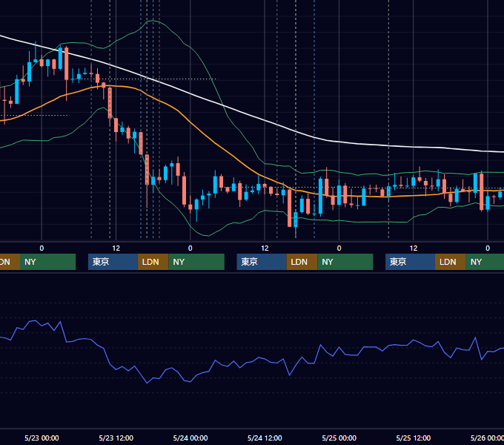504x445 pixels.
Task: Click the hour label 0 under 5/23
Action: (42, 248)
